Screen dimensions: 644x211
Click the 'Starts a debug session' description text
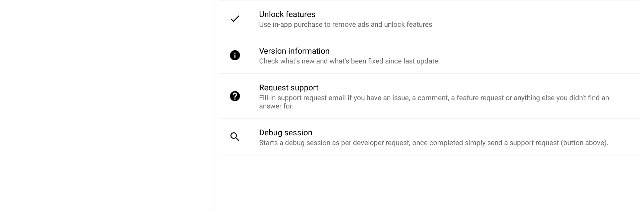[434, 143]
